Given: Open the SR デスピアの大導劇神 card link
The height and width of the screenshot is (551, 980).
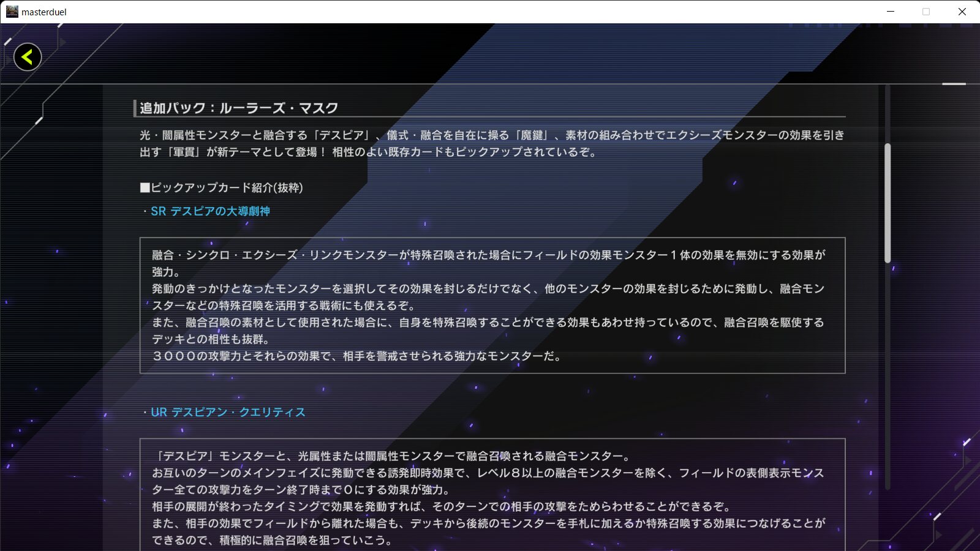Looking at the screenshot, I should pyautogui.click(x=210, y=211).
